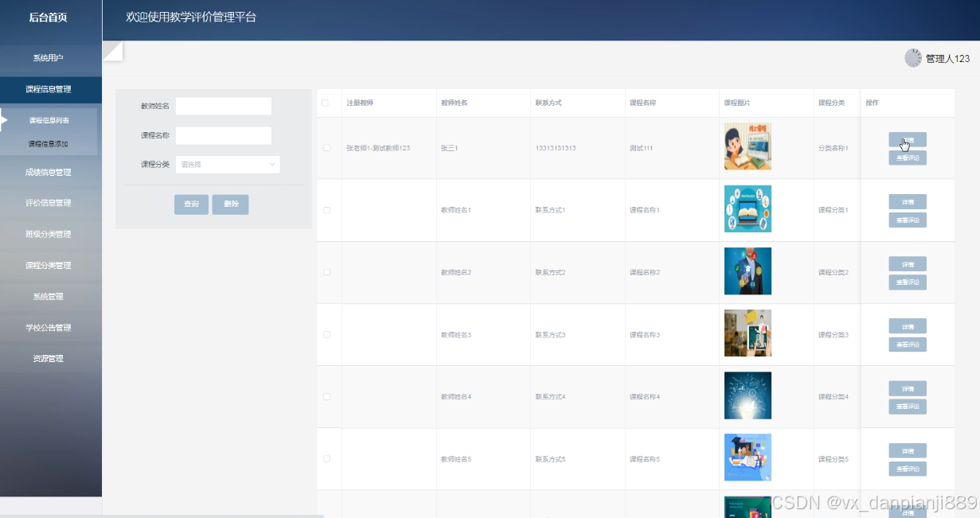
Task: Tick the checkbox for row 教师姓名5
Action: [326, 459]
